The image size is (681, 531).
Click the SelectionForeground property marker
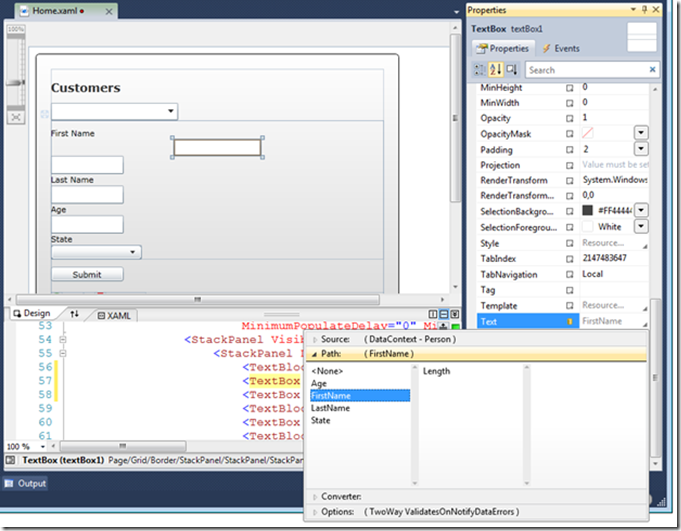point(569,227)
